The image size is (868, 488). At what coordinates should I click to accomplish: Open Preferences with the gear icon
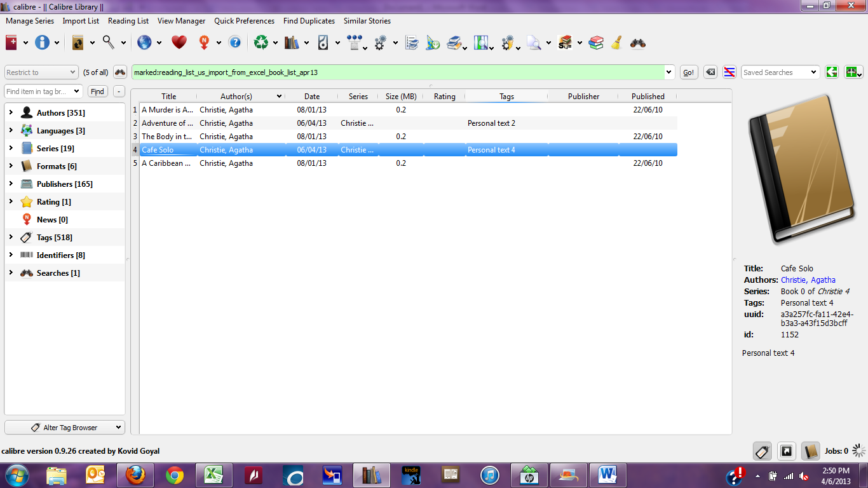(x=381, y=43)
